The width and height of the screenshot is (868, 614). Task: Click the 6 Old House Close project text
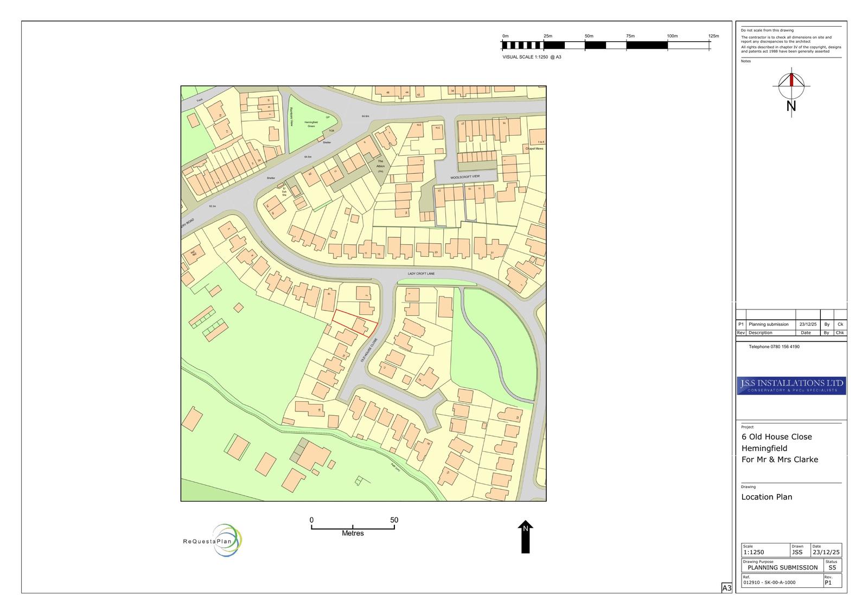coord(776,436)
